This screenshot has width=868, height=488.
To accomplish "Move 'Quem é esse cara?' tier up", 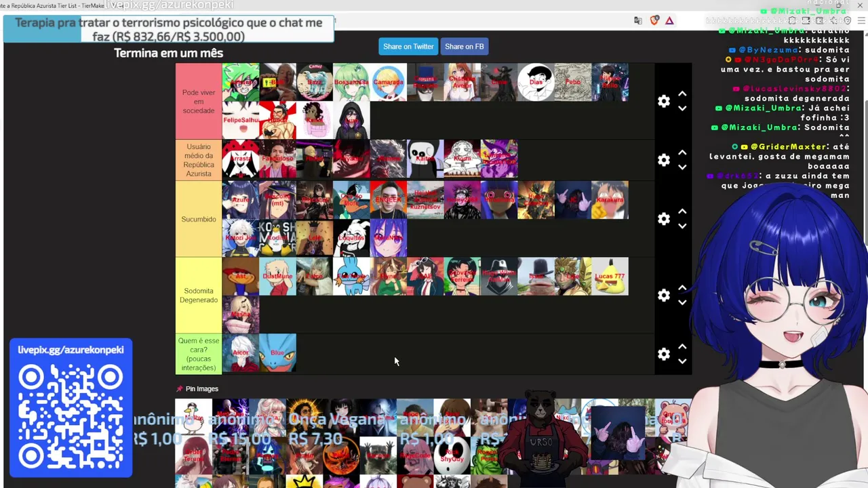I will pos(682,346).
